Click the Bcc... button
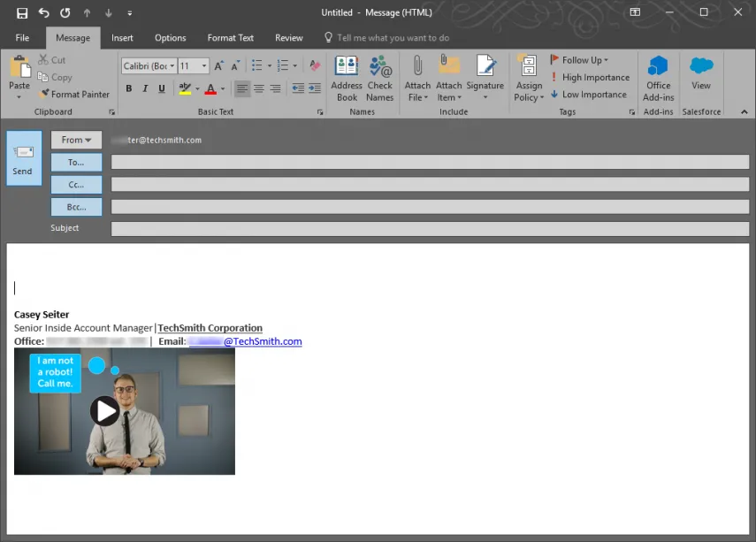Image resolution: width=756 pixels, height=542 pixels. pyautogui.click(x=76, y=207)
